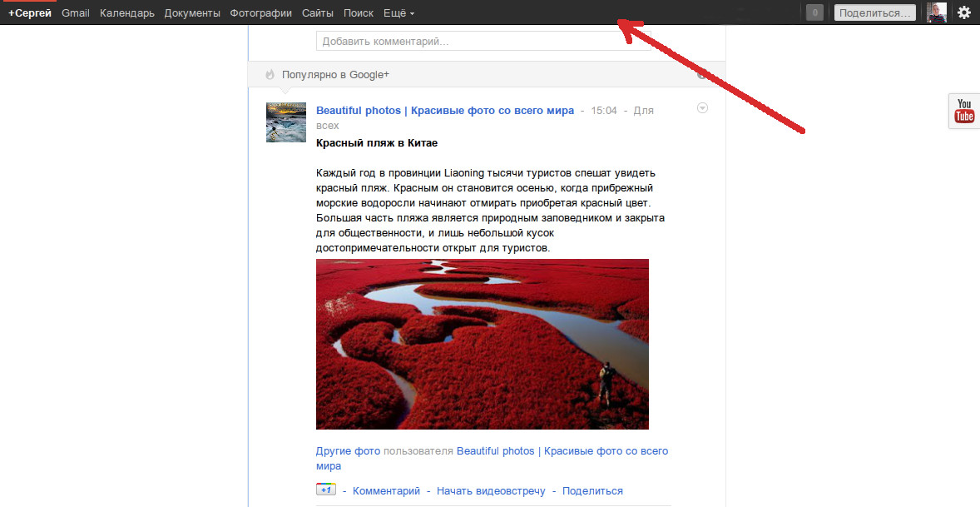This screenshot has height=507, width=980.
Task: Open the notifications counter showing 0
Action: [x=813, y=12]
